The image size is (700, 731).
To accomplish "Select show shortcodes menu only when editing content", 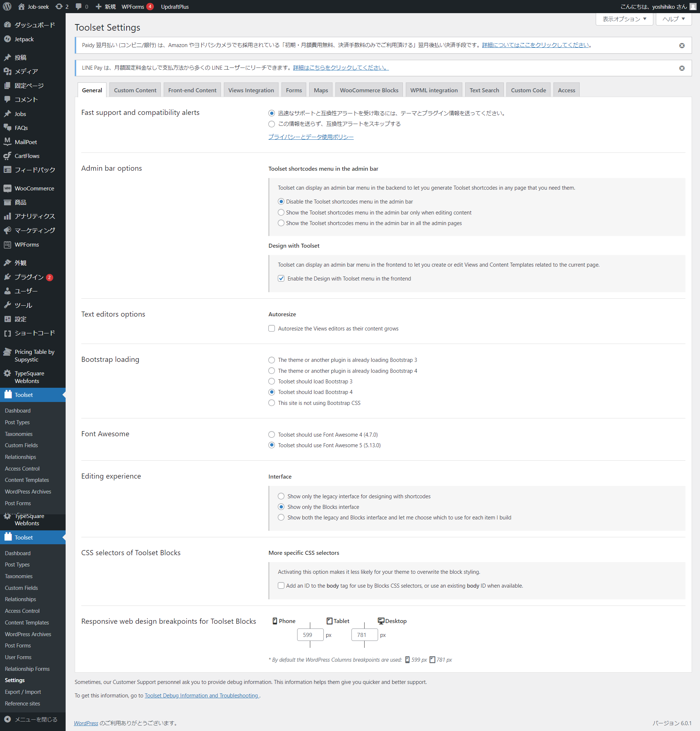I will click(x=281, y=212).
